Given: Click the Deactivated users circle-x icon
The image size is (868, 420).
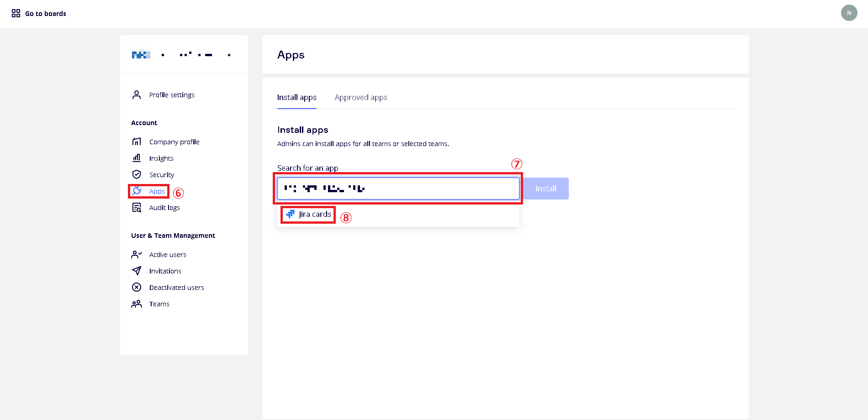Looking at the screenshot, I should [x=137, y=287].
